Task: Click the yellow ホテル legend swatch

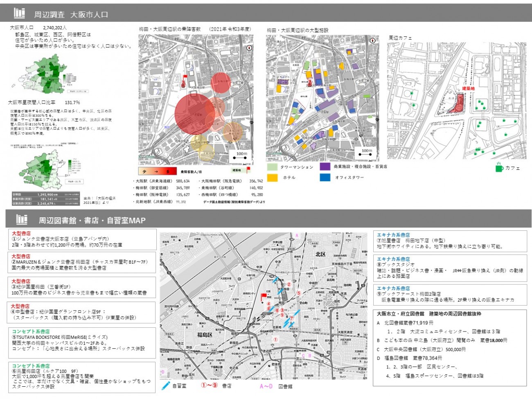Action: [272, 178]
